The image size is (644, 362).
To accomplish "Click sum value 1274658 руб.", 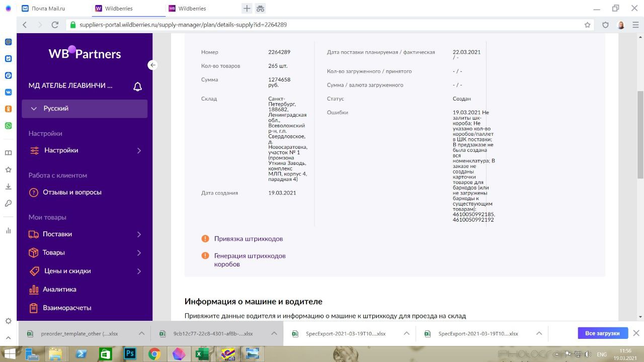I will click(279, 82).
